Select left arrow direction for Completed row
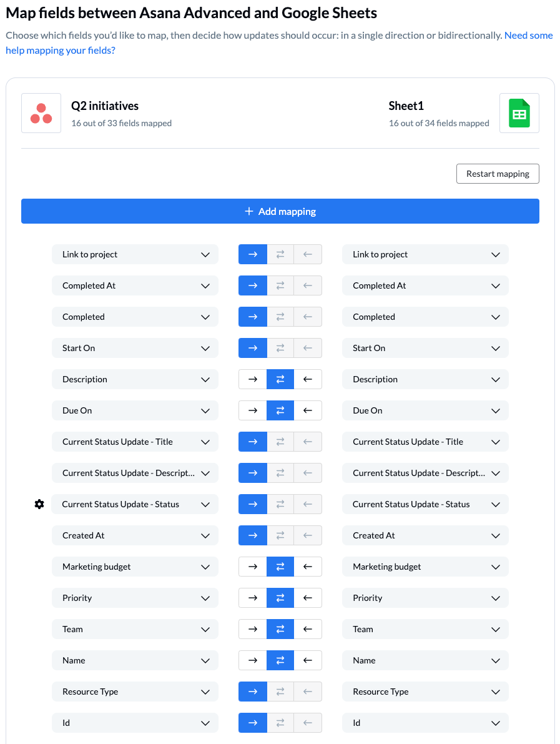Image resolution: width=560 pixels, height=744 pixels. click(x=308, y=317)
